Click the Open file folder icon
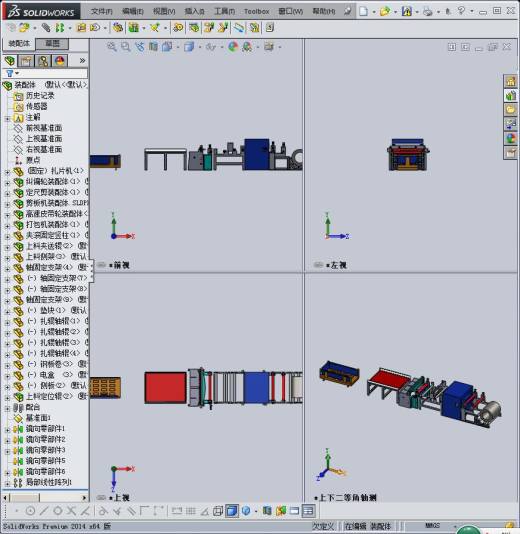 pyautogui.click(x=385, y=11)
